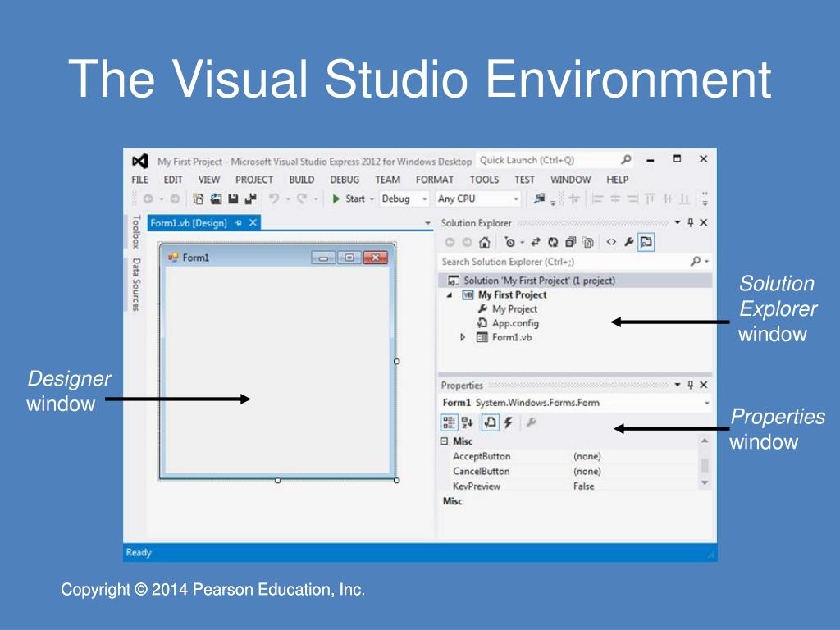
Task: Click the Redo toolbar icon
Action: [x=302, y=199]
